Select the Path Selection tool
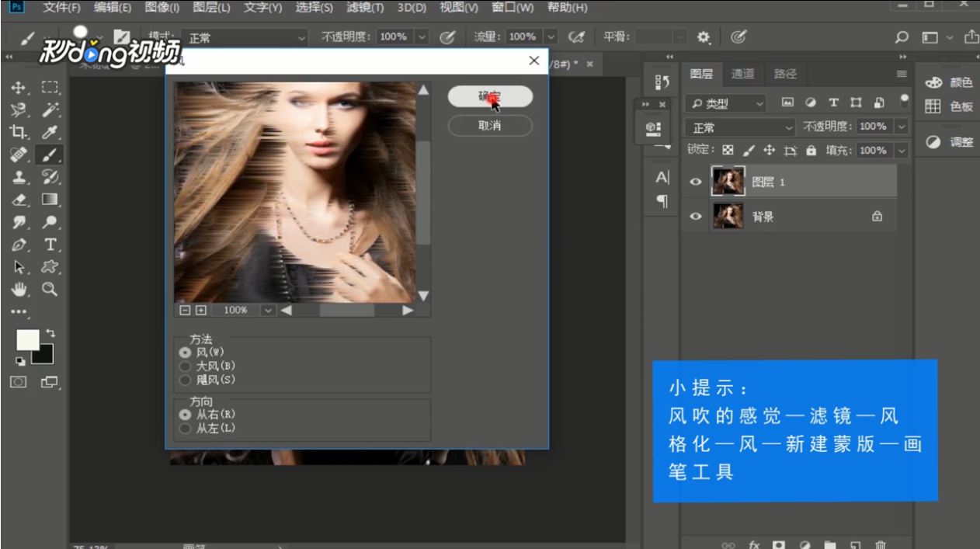980x549 pixels. pyautogui.click(x=19, y=267)
